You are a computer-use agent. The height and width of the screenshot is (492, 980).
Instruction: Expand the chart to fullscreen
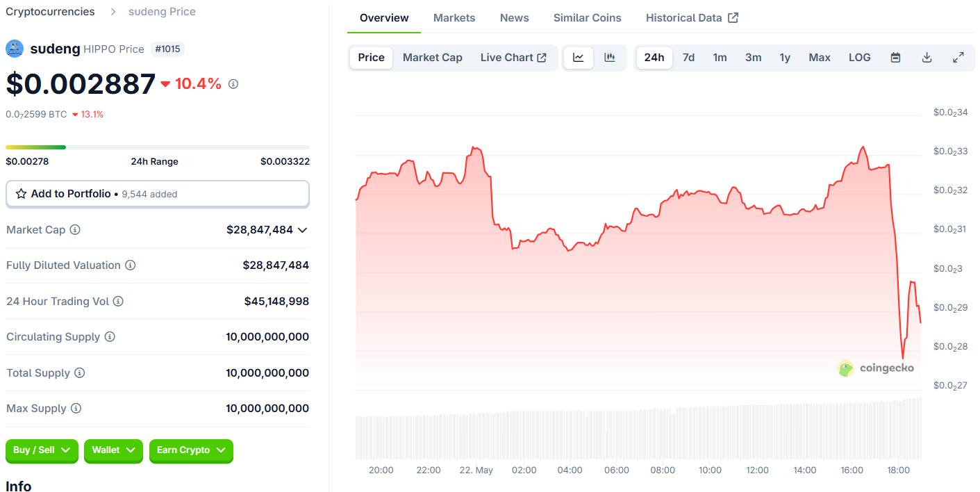[x=958, y=58]
